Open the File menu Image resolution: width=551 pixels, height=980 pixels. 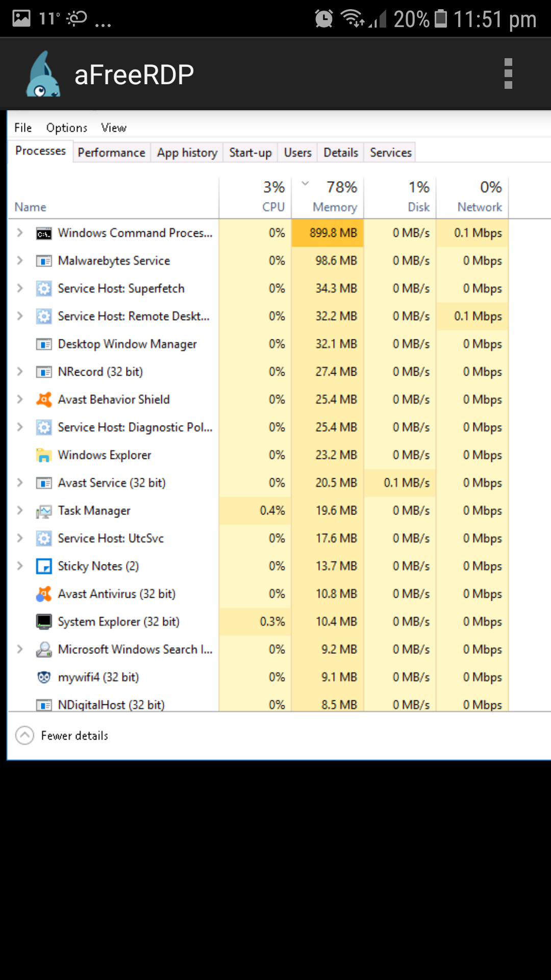coord(22,128)
